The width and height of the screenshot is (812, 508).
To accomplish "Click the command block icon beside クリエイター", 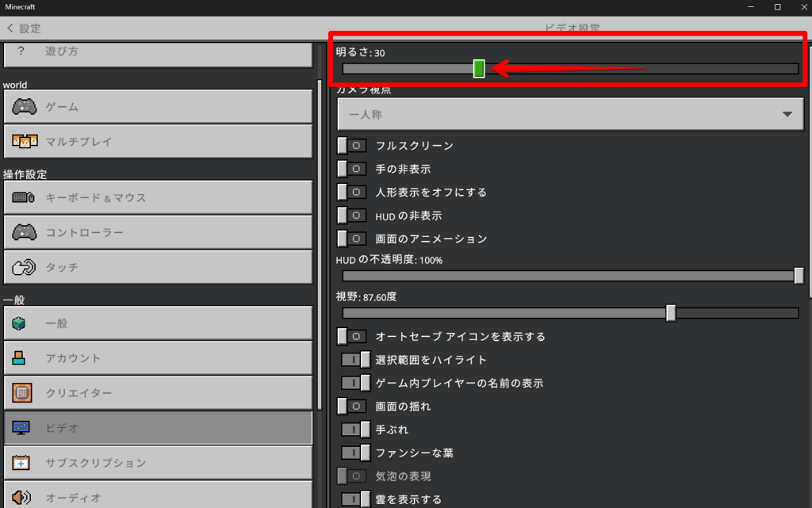I will pos(21,393).
